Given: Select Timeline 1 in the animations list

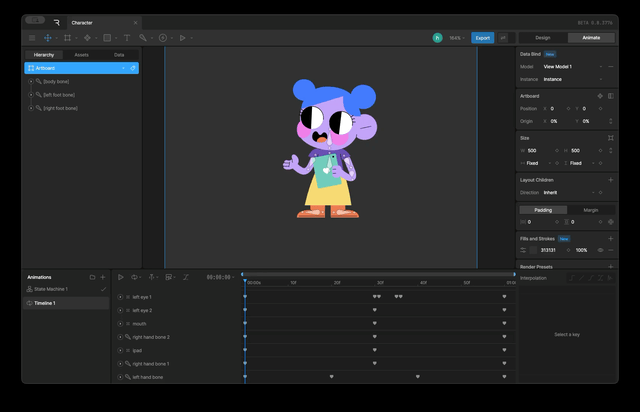Looking at the screenshot, I should (45, 302).
